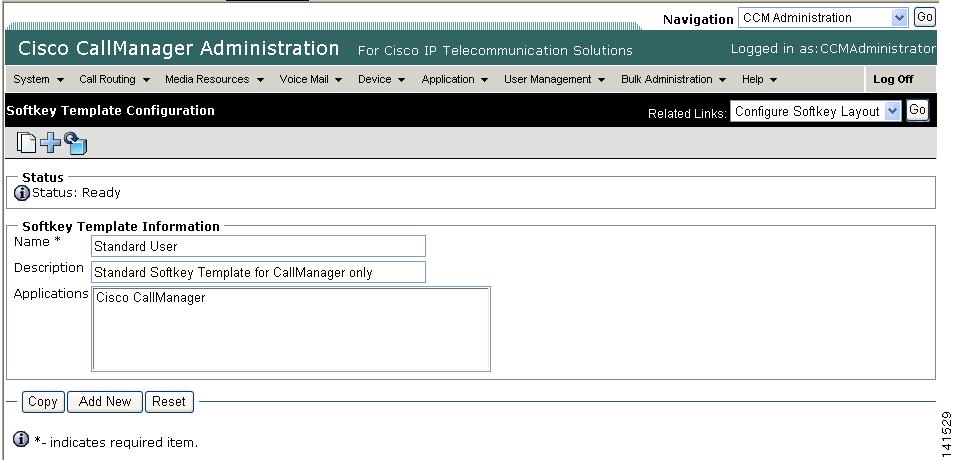Open the Navigation dropdown
The image size is (955, 460).
pos(823,18)
